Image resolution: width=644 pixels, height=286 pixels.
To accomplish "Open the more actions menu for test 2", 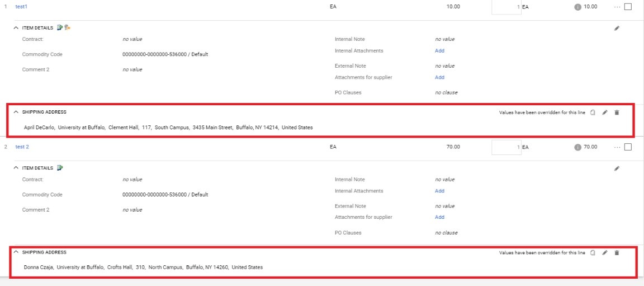I will point(617,147).
